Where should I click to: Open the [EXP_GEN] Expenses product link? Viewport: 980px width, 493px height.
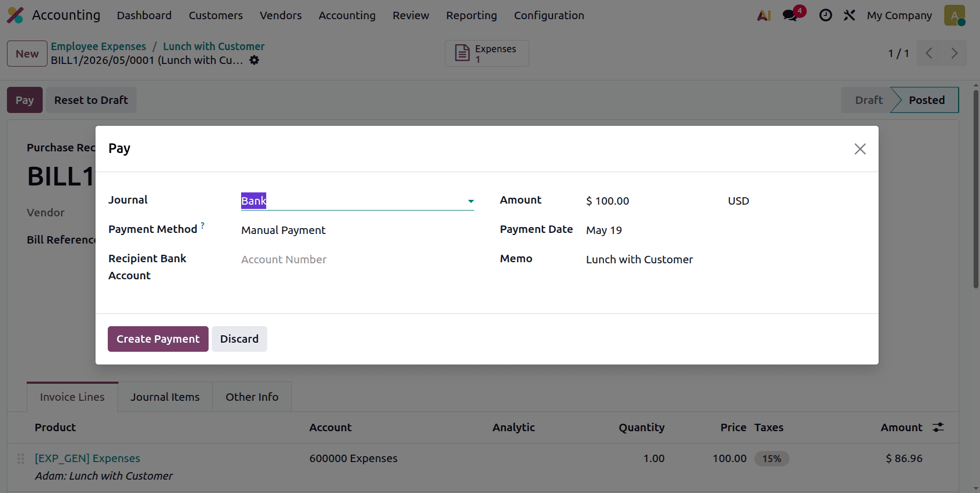(x=87, y=458)
